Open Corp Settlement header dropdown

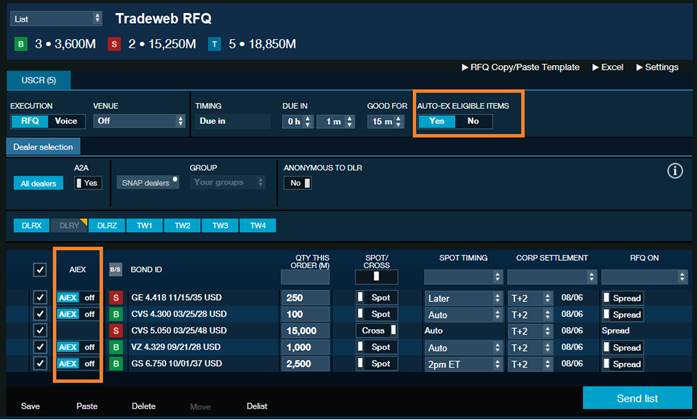point(551,277)
